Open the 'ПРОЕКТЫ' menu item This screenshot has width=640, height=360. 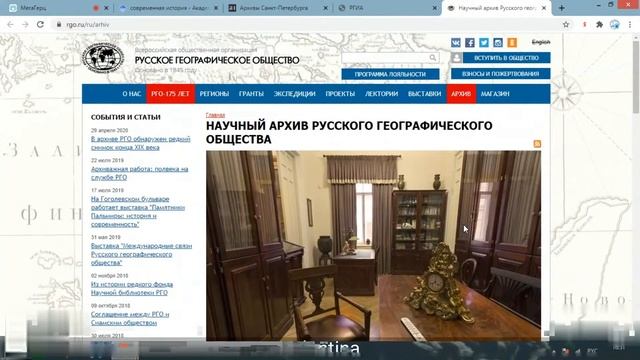[340, 94]
